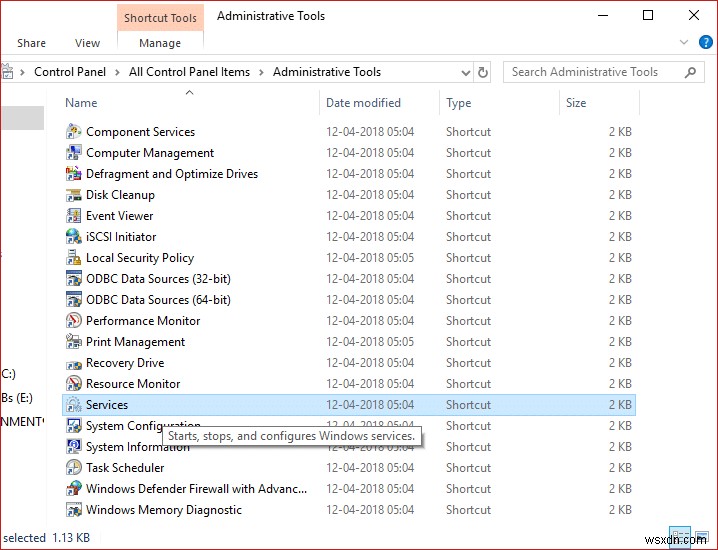Switch to large icons view in status bar
718x550 pixels.
tap(704, 537)
